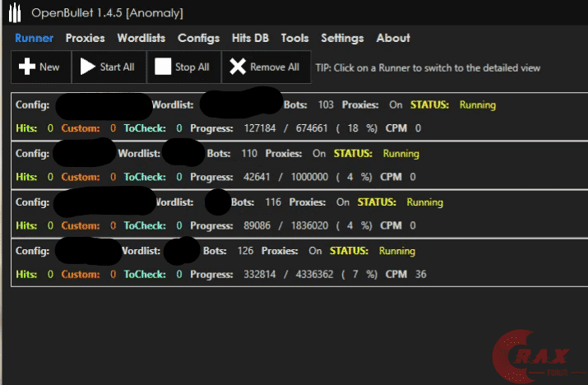
Task: Click the 18 % progress percentage
Action: pos(357,128)
